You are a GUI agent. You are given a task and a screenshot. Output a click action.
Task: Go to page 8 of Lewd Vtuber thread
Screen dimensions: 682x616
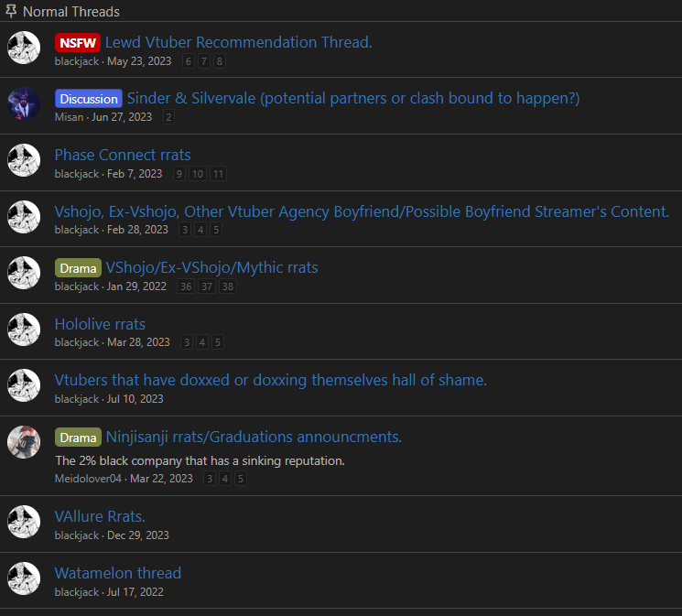[220, 61]
